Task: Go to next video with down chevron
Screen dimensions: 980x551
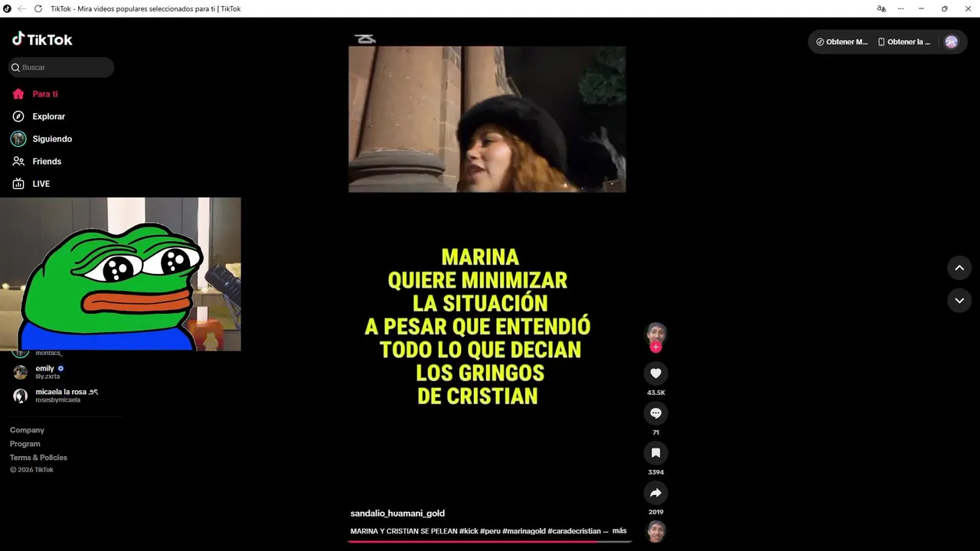Action: pyautogui.click(x=959, y=301)
